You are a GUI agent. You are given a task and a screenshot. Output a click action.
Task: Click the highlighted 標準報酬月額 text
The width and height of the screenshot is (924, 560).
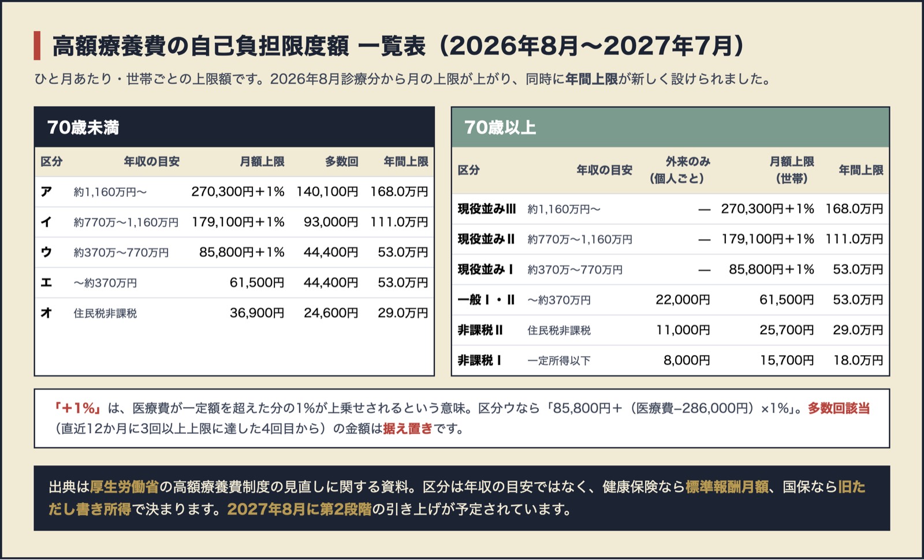pos(727,487)
